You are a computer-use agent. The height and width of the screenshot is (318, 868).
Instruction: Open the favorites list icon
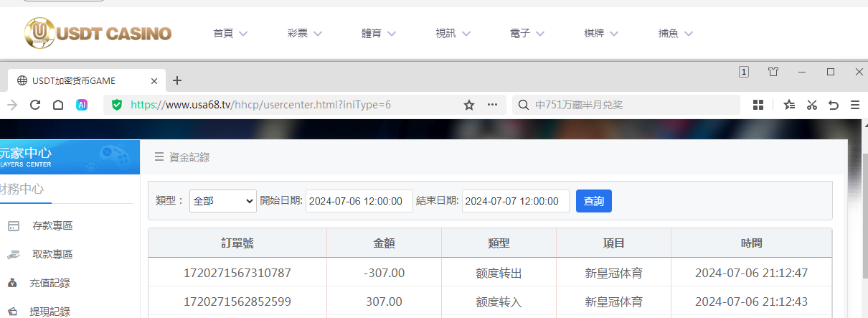coord(789,105)
